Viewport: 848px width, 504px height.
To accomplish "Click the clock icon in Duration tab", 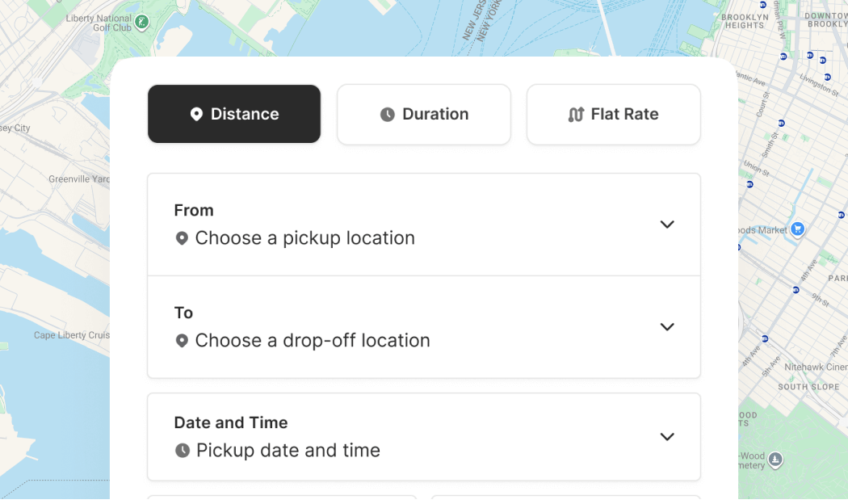I will pos(388,115).
